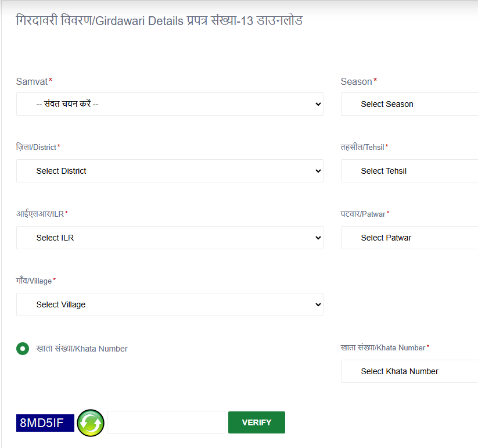Click the Samvat field label
This screenshot has height=448, width=478.
(33, 81)
